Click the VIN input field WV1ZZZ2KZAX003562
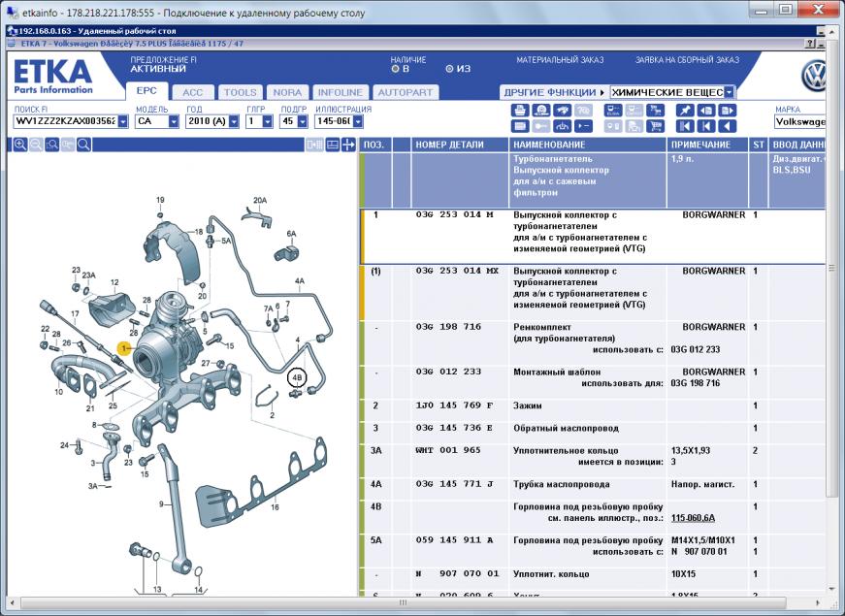 point(65,121)
